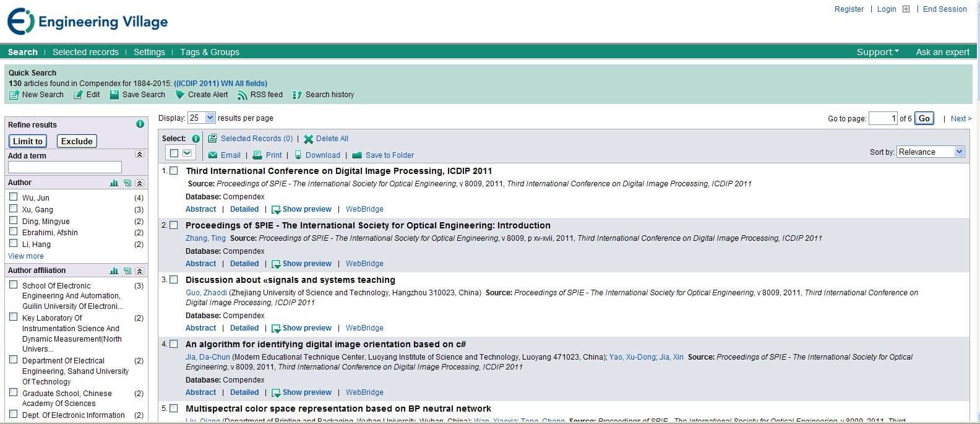This screenshot has height=424, width=980.
Task: Click the Print icon
Action: pyautogui.click(x=257, y=155)
